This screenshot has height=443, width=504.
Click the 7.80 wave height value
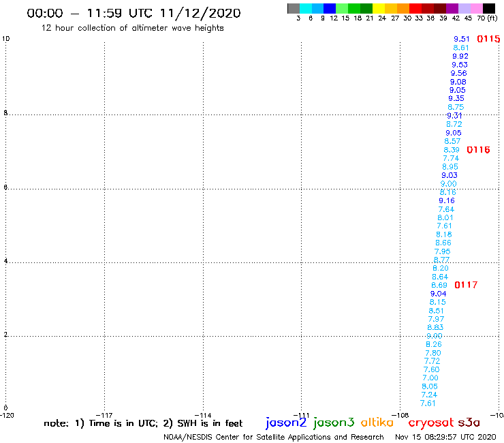click(433, 353)
